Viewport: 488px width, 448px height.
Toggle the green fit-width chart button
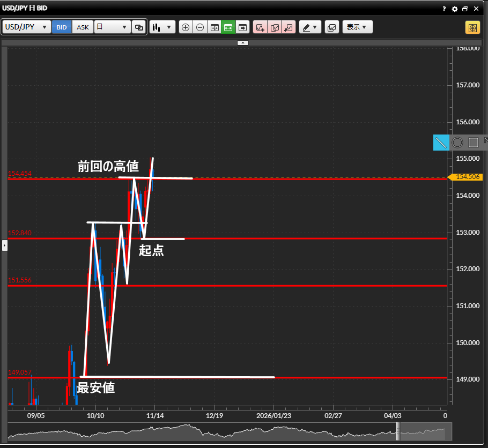click(x=228, y=27)
